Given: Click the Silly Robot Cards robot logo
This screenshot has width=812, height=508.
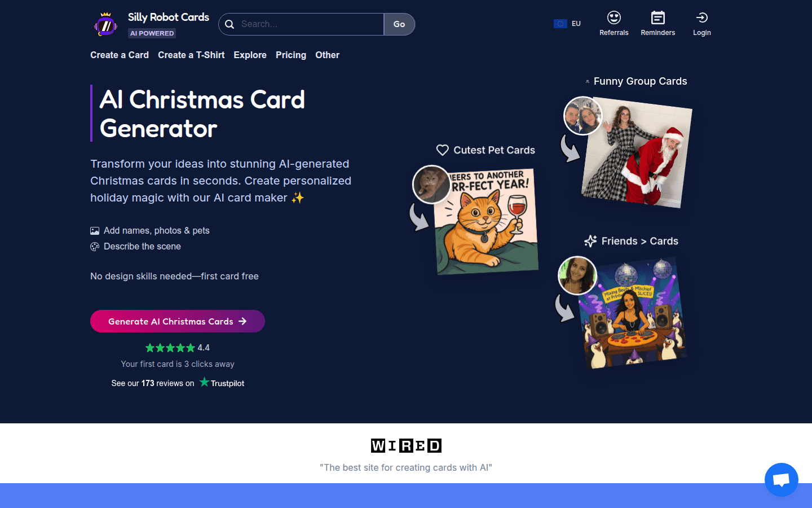Looking at the screenshot, I should (x=105, y=24).
